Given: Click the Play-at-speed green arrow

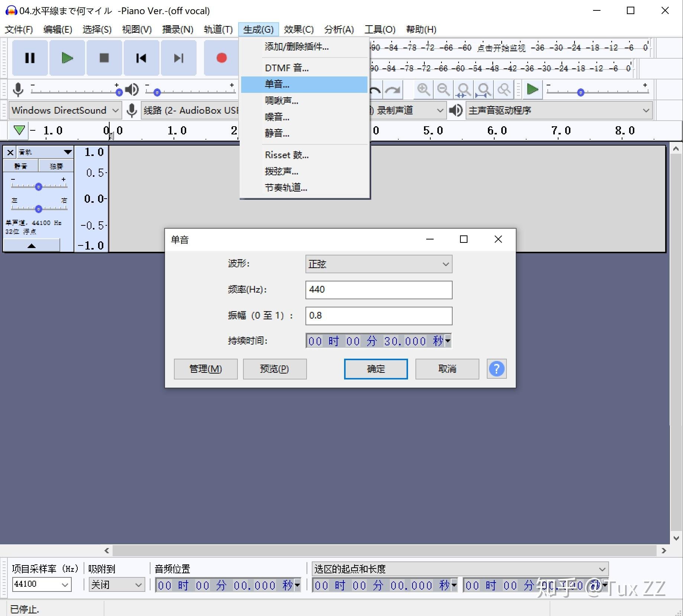Looking at the screenshot, I should [x=533, y=89].
